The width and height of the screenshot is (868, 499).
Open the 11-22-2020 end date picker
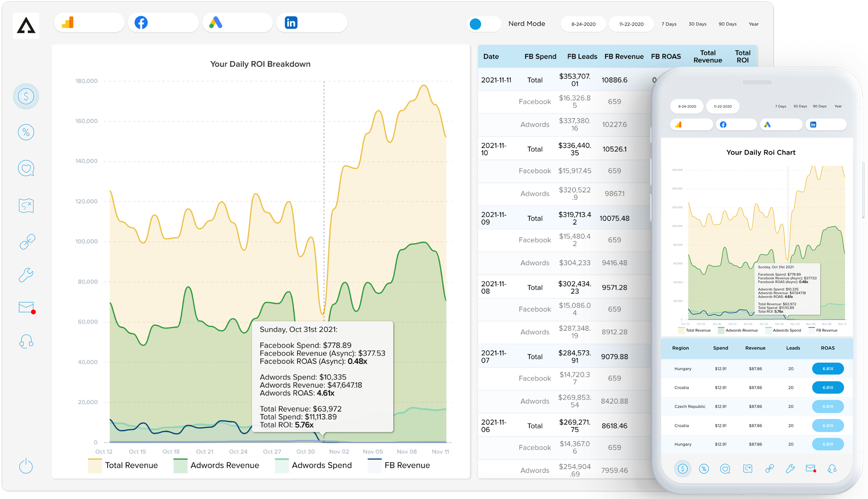click(x=631, y=24)
